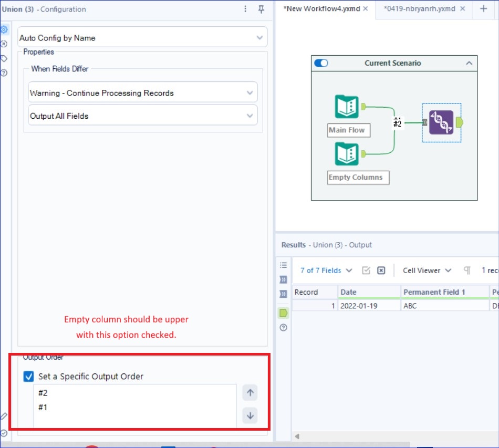Select the Union tool on the canvas

click(441, 122)
